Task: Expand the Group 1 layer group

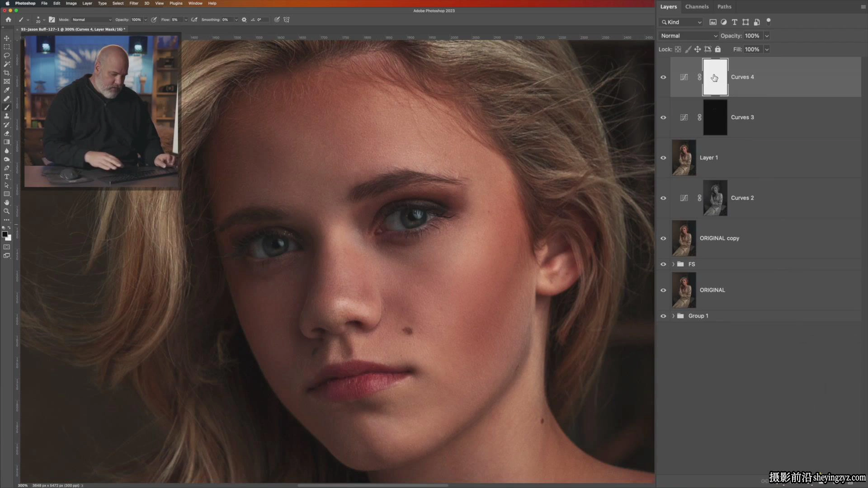Action: click(x=673, y=316)
